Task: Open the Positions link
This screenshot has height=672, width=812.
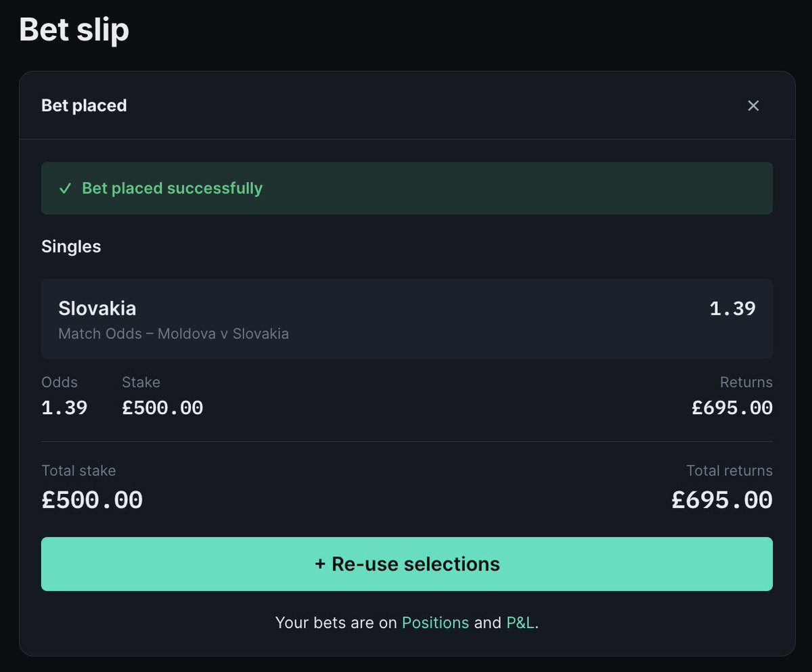Action: (435, 623)
